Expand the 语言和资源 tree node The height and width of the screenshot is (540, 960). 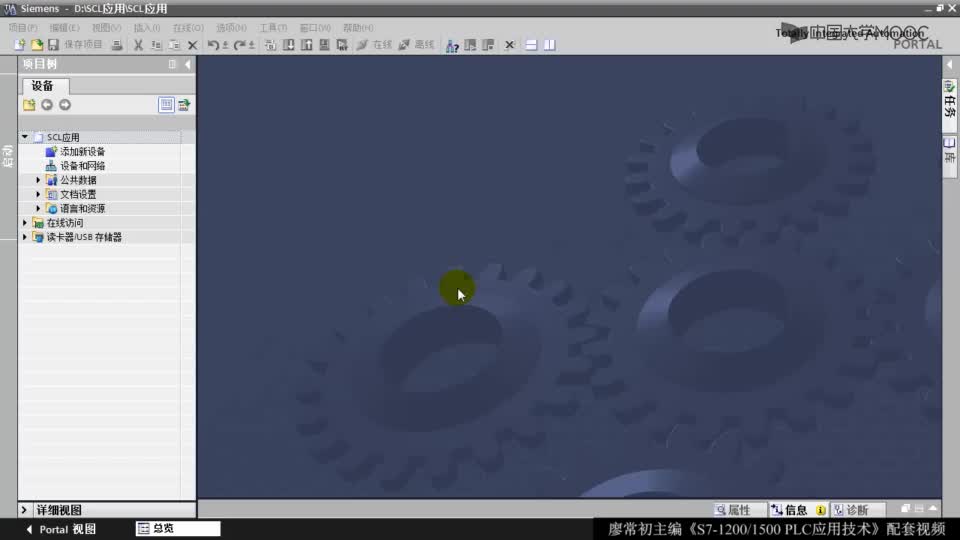click(38, 208)
